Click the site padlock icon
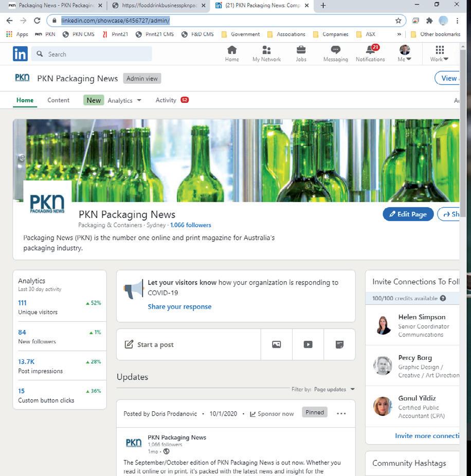The width and height of the screenshot is (471, 476). click(55, 21)
